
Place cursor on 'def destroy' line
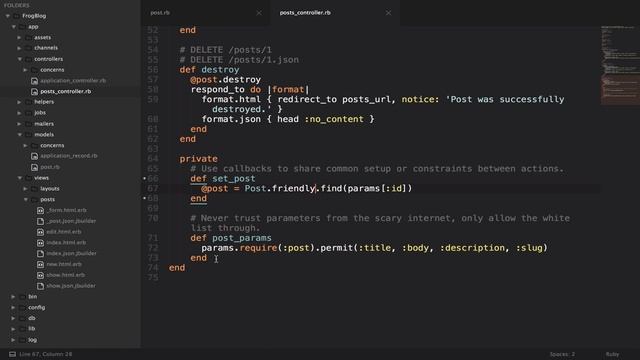click(x=209, y=70)
